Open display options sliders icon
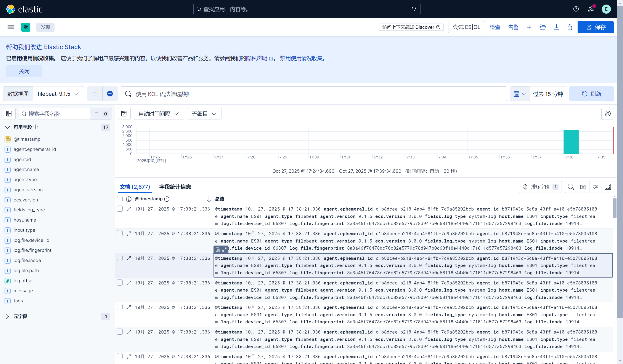 pyautogui.click(x=595, y=187)
